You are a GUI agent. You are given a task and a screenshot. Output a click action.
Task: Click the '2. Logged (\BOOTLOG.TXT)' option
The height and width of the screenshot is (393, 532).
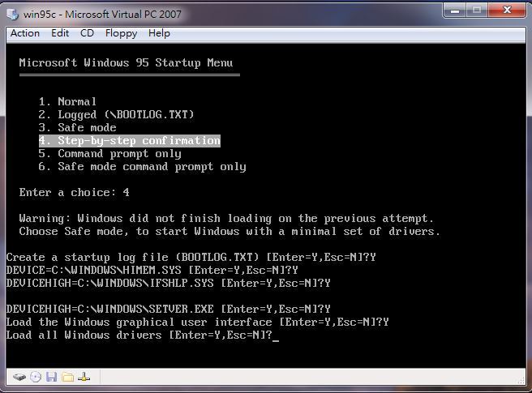coord(116,114)
